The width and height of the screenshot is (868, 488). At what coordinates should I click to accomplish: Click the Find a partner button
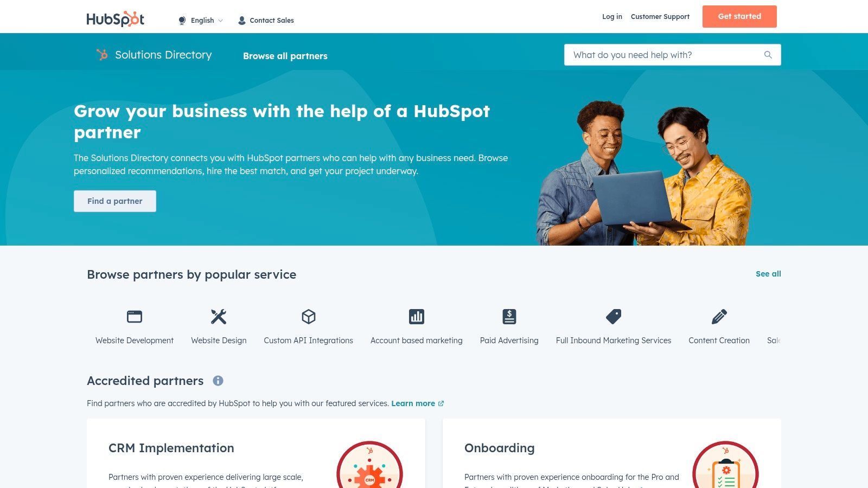click(115, 201)
